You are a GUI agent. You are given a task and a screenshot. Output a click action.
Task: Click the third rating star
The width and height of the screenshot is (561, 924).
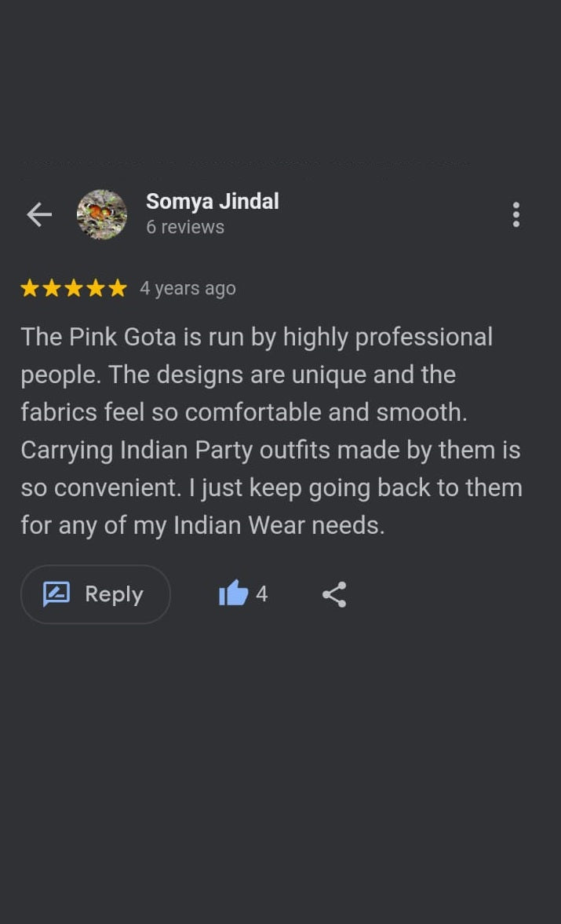74,288
